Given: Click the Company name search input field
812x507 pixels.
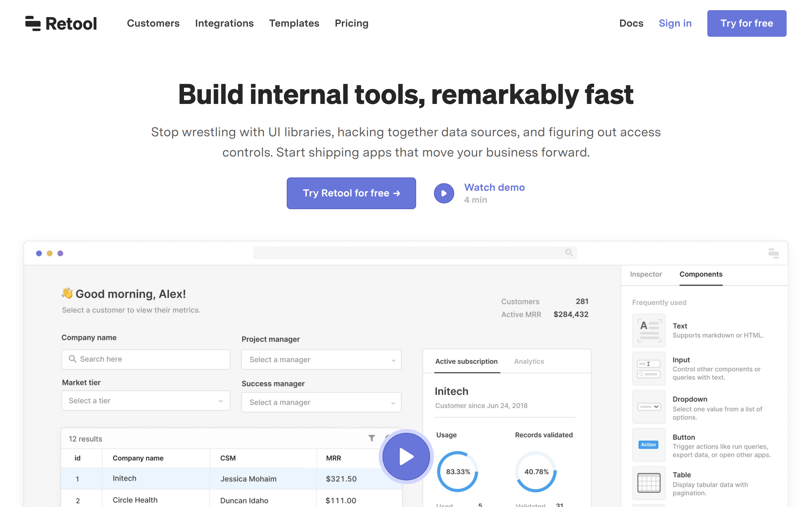Looking at the screenshot, I should (146, 359).
